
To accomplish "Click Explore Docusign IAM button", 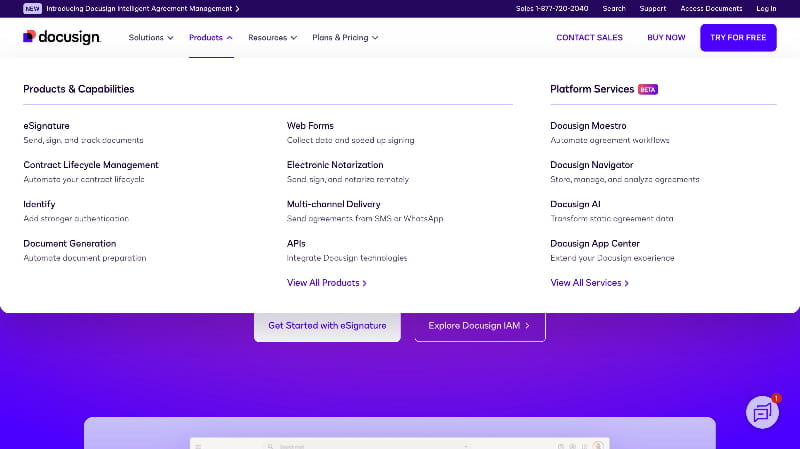I will (480, 326).
